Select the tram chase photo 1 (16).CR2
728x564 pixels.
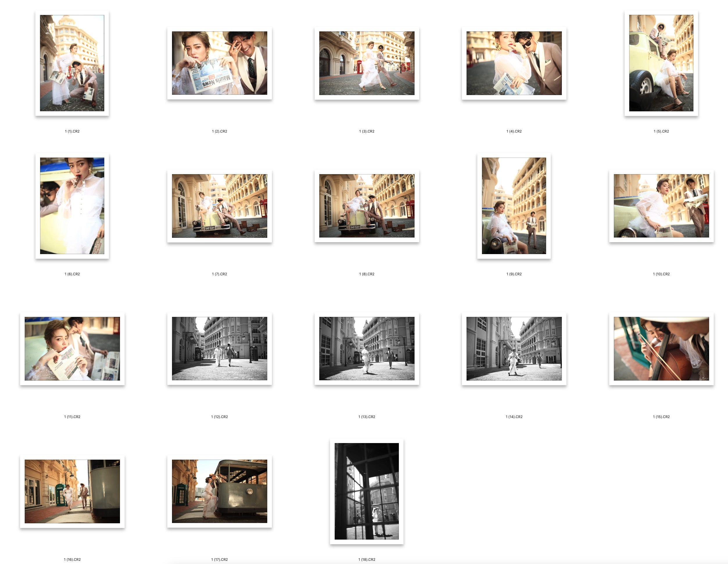click(x=73, y=490)
